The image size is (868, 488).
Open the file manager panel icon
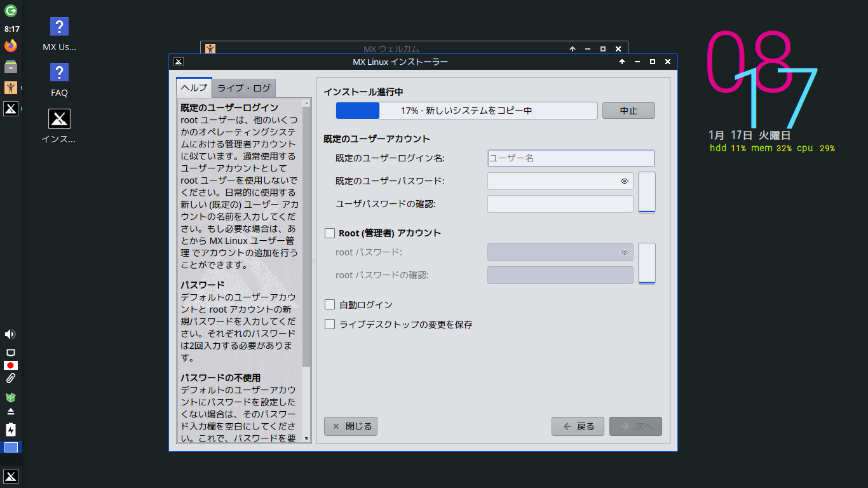pyautogui.click(x=11, y=67)
